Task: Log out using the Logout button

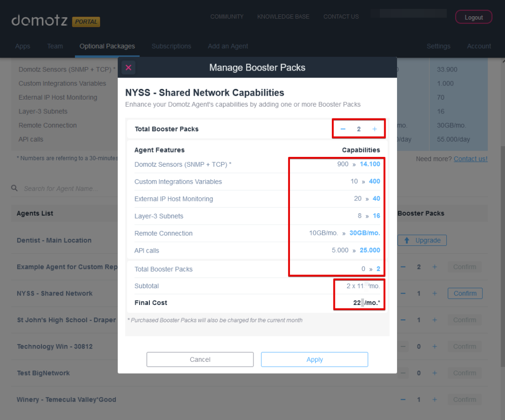Action: [x=473, y=17]
